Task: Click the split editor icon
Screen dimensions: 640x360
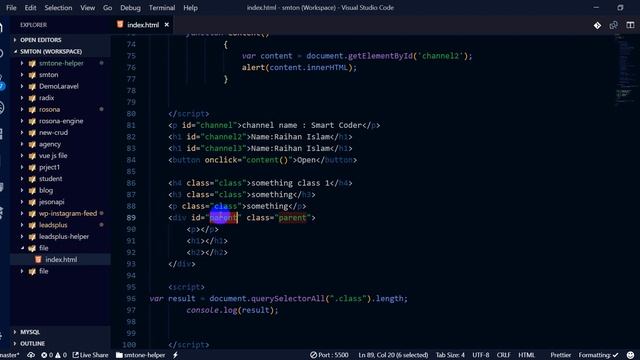Action: [630, 25]
